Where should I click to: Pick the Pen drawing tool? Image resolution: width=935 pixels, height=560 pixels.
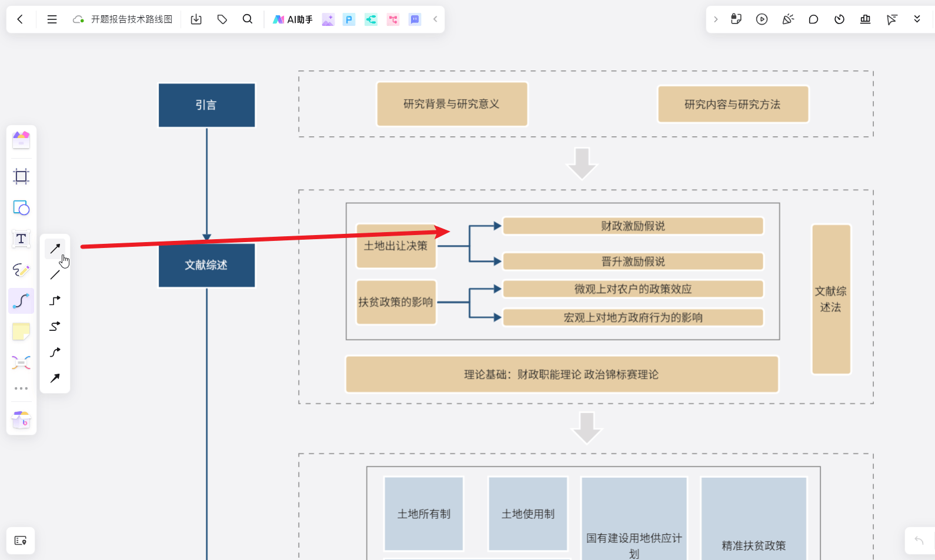click(x=21, y=270)
